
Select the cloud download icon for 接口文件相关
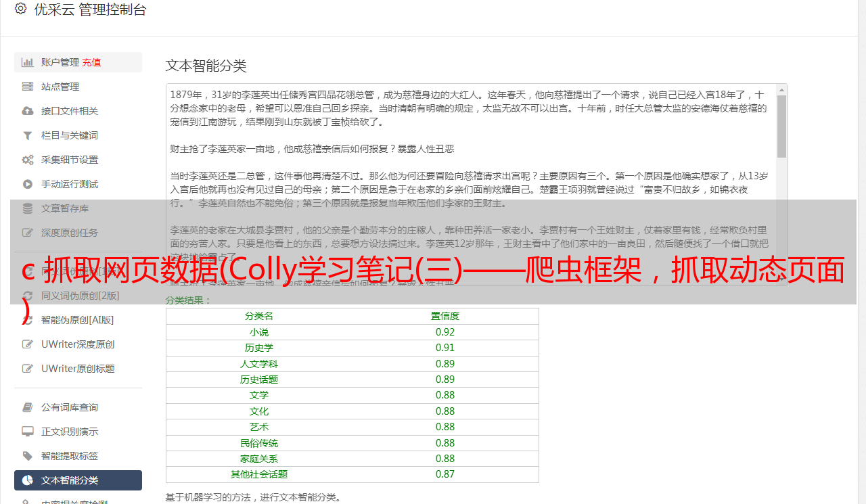click(27, 111)
